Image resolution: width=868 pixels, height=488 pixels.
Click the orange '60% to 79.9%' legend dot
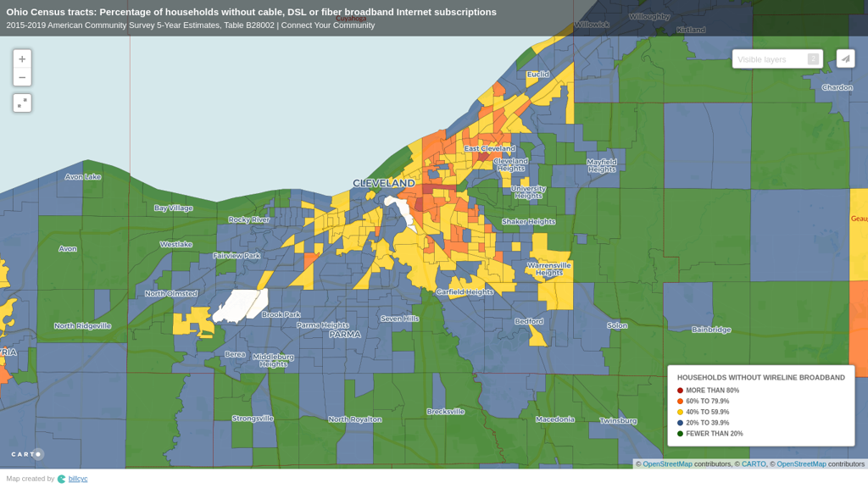coord(680,402)
